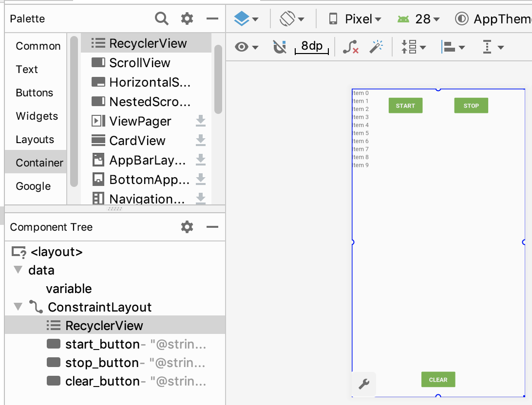Image resolution: width=532 pixels, height=405 pixels.
Task: Select the Layouts palette category
Action: pyautogui.click(x=35, y=140)
